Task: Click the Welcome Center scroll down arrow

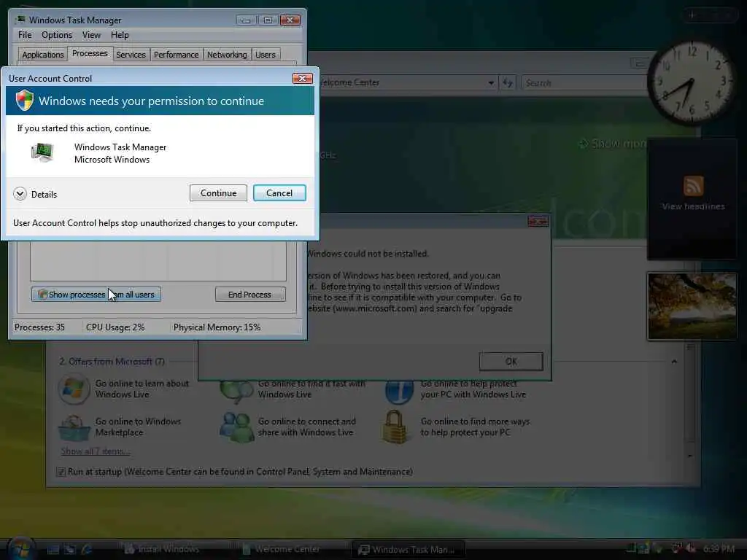Action: [x=690, y=456]
